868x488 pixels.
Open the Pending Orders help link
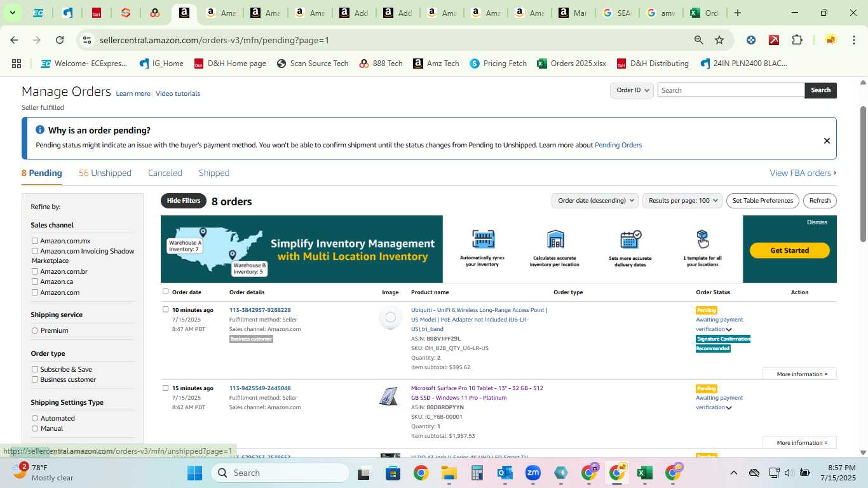(618, 145)
